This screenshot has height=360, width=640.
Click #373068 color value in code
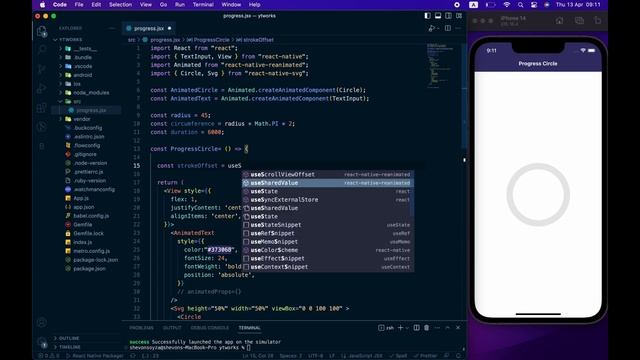click(220, 250)
